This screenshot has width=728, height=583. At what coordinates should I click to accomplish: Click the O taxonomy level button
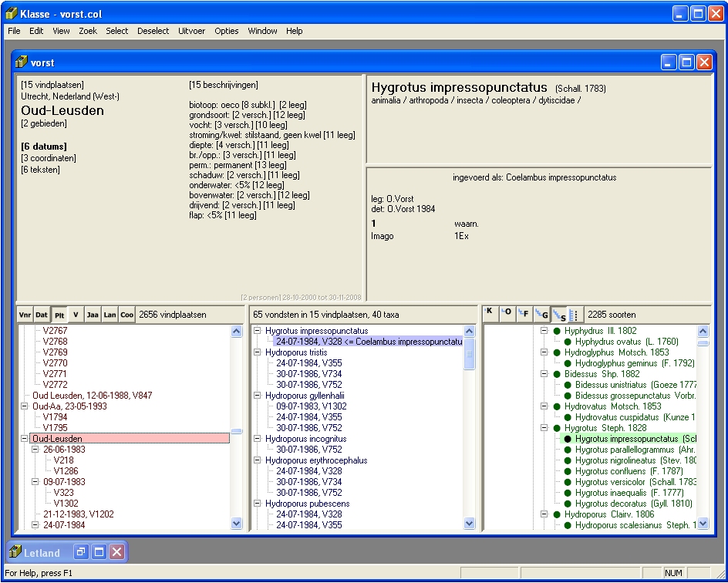pos(506,312)
